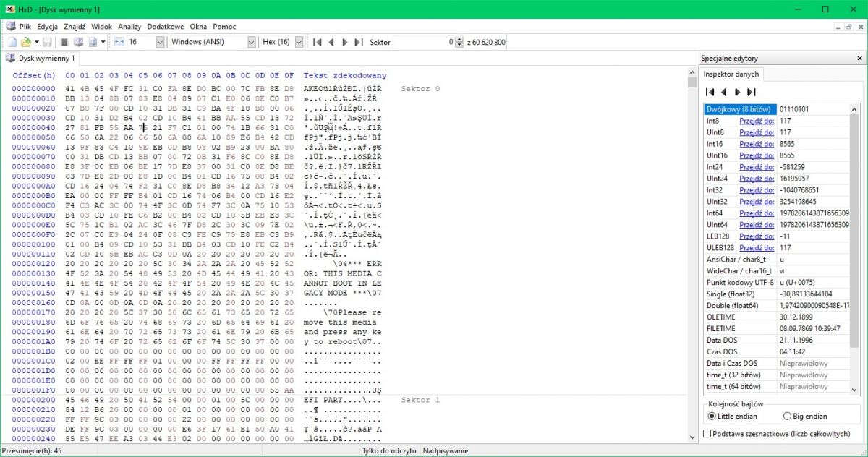868x457 pixels.
Task: Click Przejdź do link for Int24
Action: (x=757, y=167)
